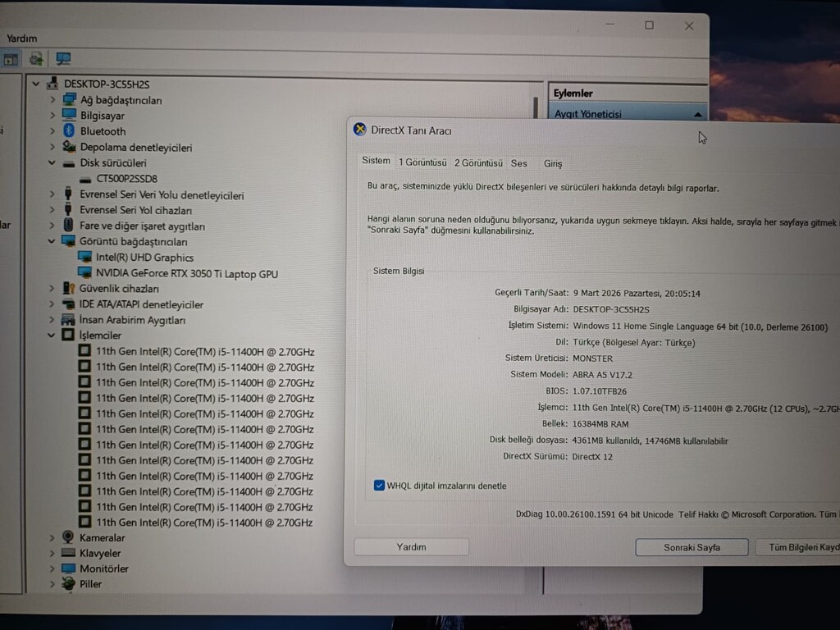
Task: Open the Giriş tab
Action: point(553,163)
